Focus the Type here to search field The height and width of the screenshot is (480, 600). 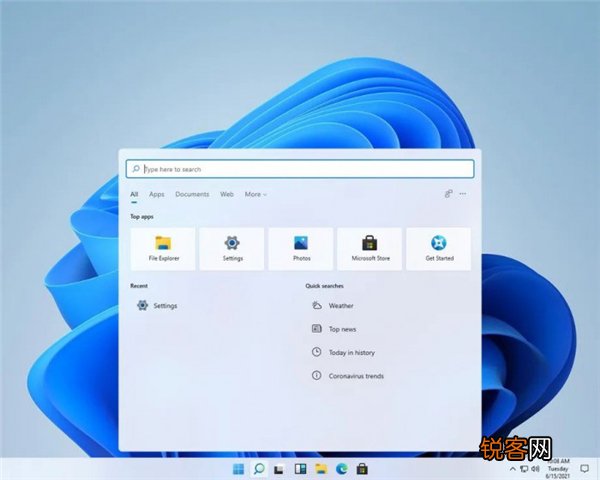pyautogui.click(x=300, y=169)
